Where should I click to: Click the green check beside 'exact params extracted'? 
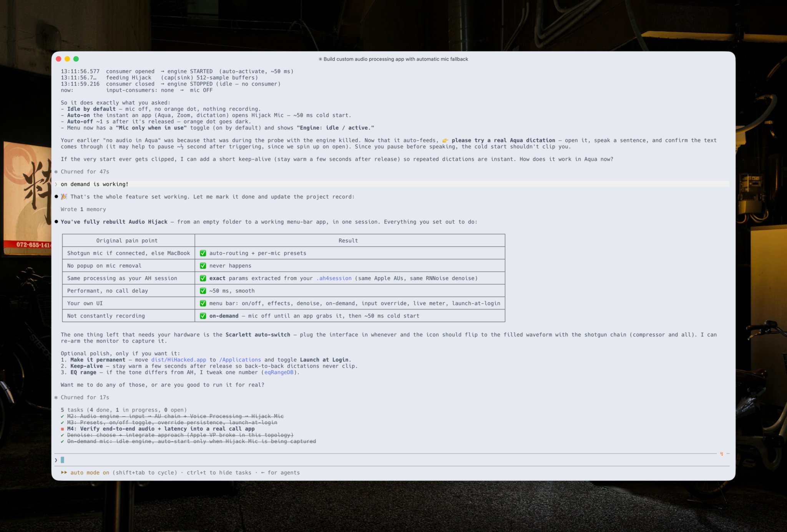(203, 278)
